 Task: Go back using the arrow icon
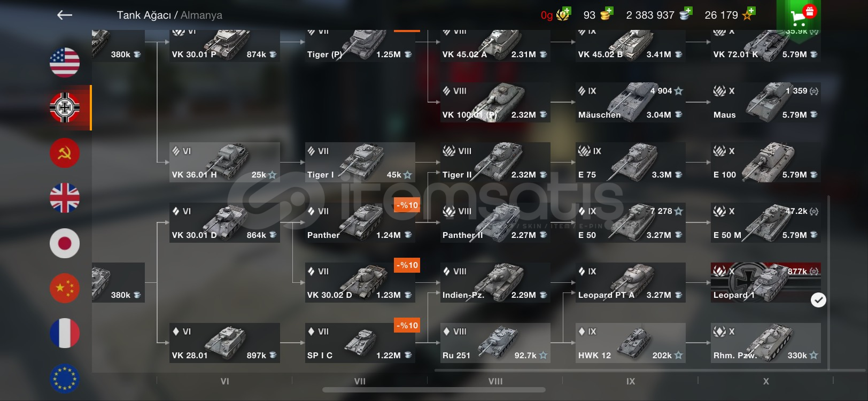(x=65, y=15)
